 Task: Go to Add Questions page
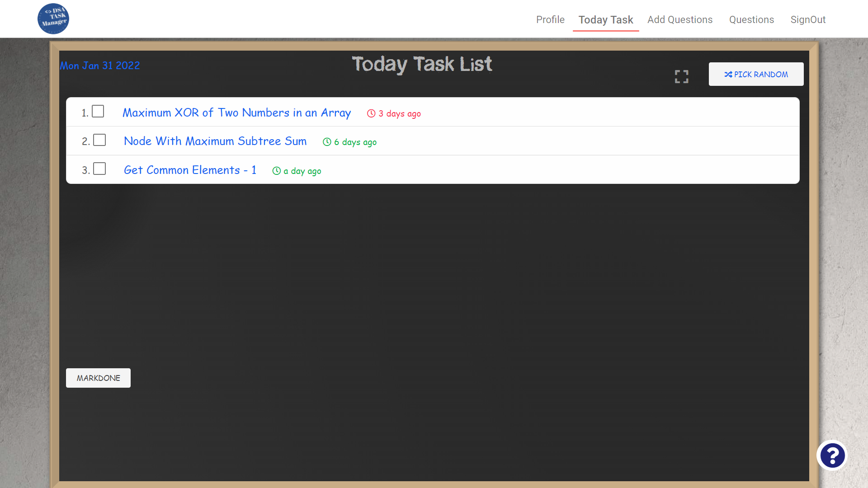[x=680, y=19]
